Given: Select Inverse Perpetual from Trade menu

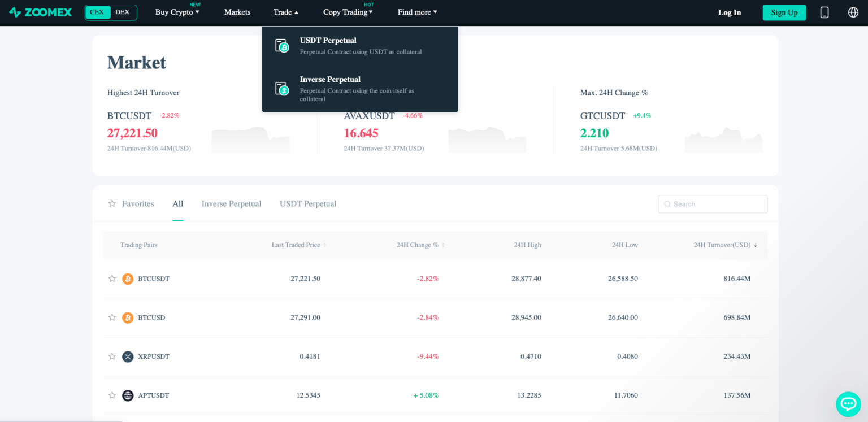Looking at the screenshot, I should tap(360, 89).
